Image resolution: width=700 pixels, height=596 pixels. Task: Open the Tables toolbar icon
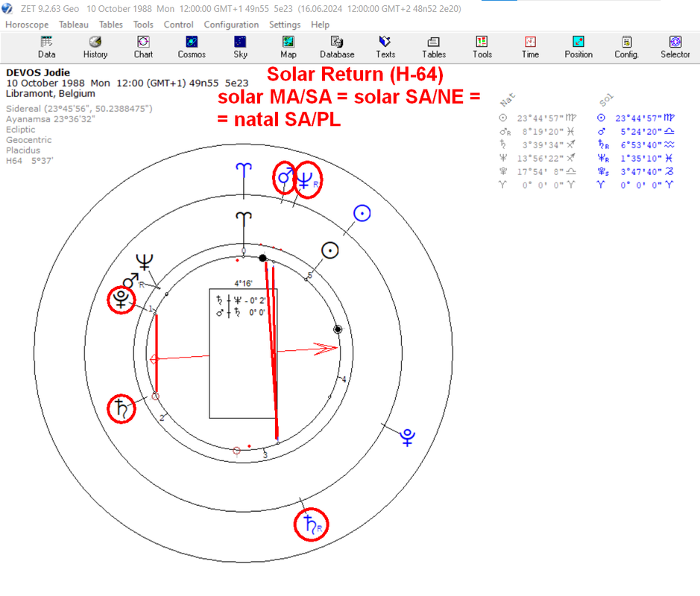(x=434, y=47)
